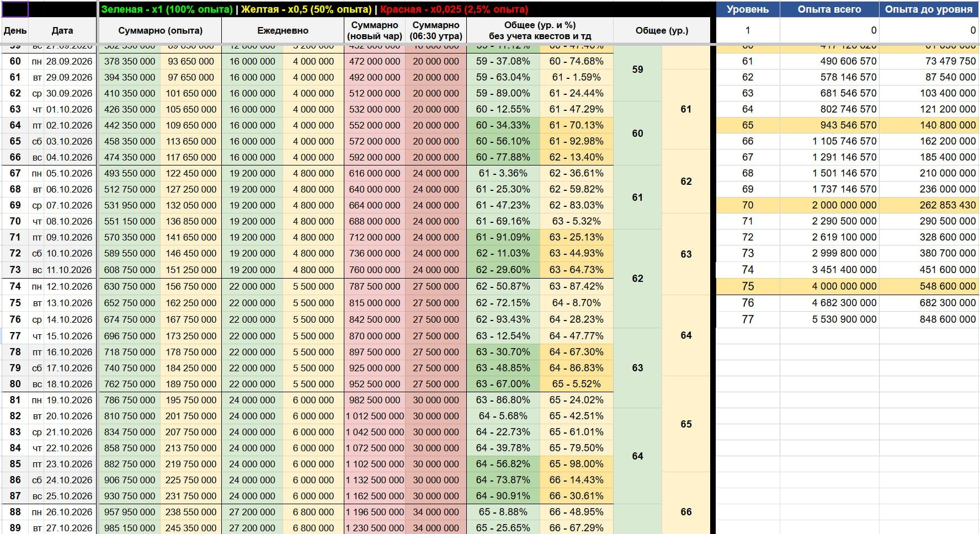This screenshot has width=980, height=534.
Task: Click the 'Дата' column header
Action: [x=62, y=30]
